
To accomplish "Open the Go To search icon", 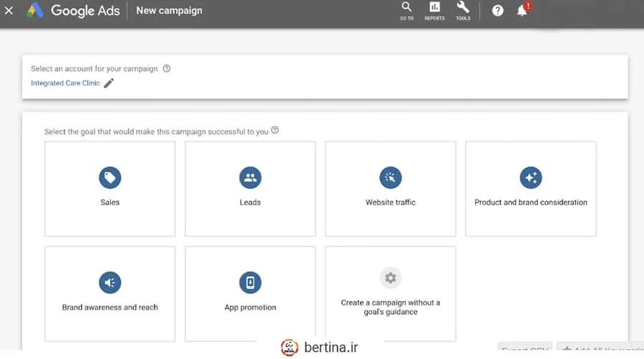I will pos(406,9).
